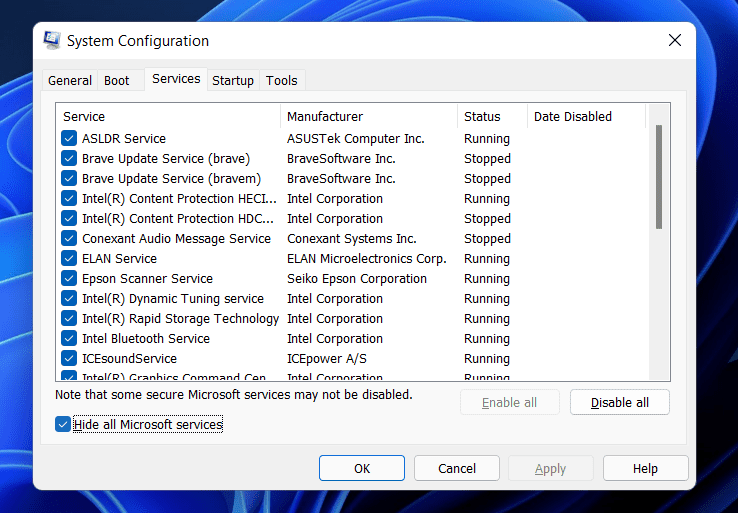This screenshot has width=738, height=513.
Task: Toggle Intel(R) Dynamic Tuning service checkbox
Action: tap(69, 298)
